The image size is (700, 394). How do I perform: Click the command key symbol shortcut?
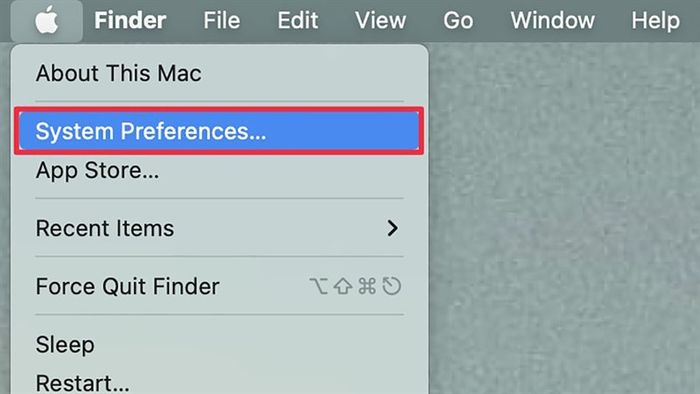pyautogui.click(x=367, y=286)
